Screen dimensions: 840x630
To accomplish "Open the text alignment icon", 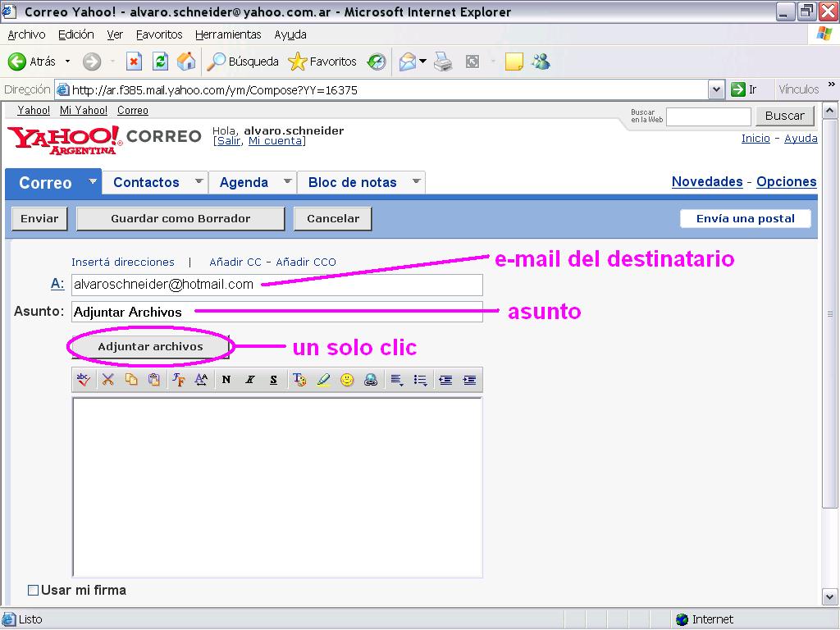I will [x=396, y=380].
